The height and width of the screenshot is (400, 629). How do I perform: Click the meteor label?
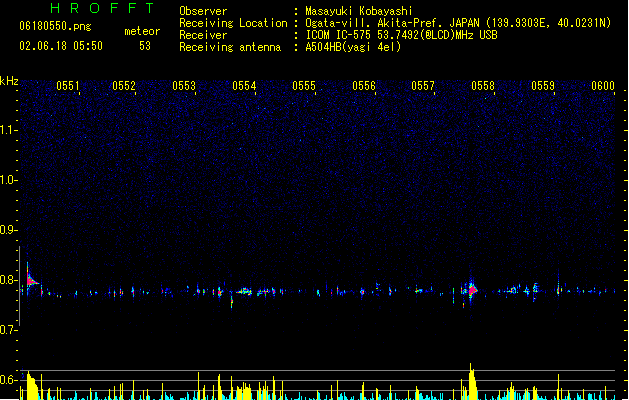[142, 31]
